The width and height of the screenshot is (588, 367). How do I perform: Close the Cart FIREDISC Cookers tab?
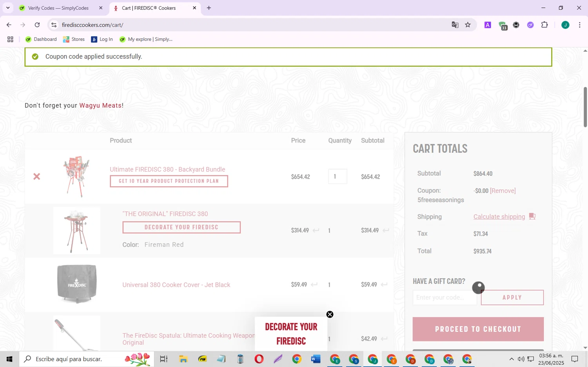point(194,8)
